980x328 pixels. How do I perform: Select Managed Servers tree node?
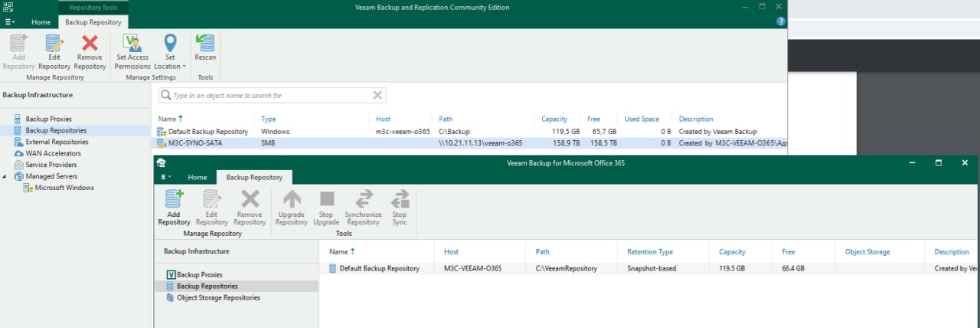[x=51, y=176]
